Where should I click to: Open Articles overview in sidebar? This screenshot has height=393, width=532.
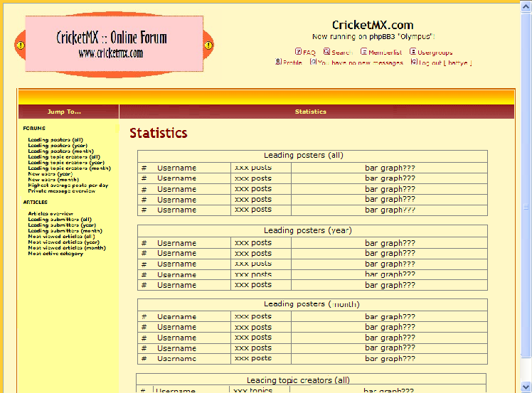click(x=50, y=214)
